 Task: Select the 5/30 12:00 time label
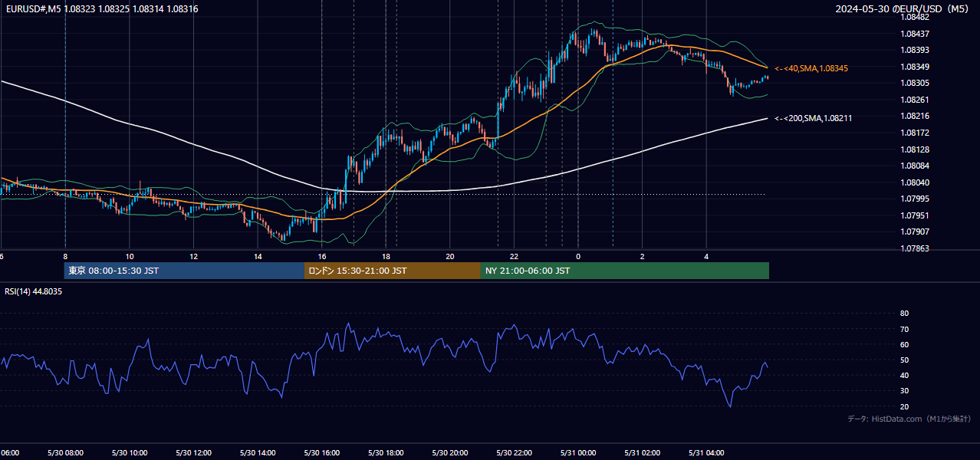coord(193,453)
